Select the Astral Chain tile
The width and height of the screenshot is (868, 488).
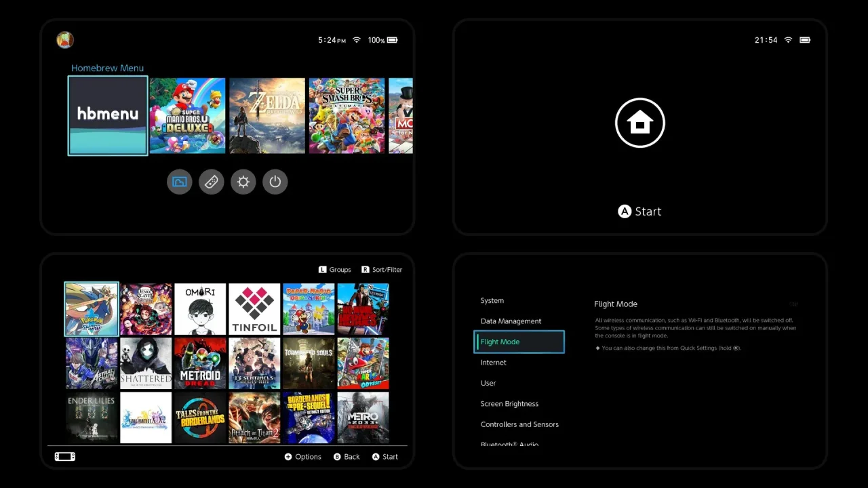coord(92,363)
